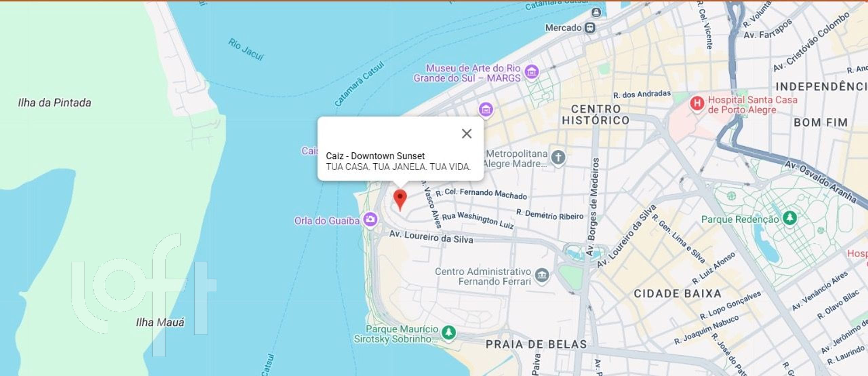This screenshot has width=868, height=376.
Task: Select the Parque Redenção tree icon
Action: pos(790,217)
